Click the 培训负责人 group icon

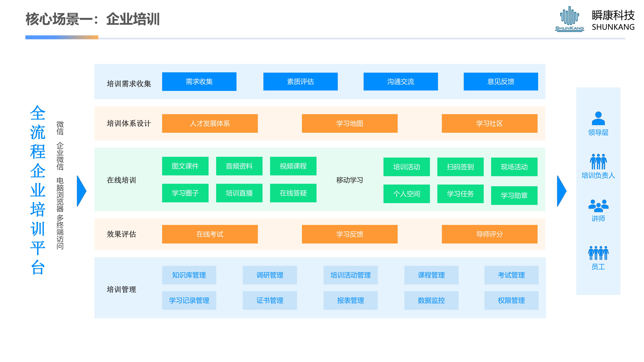(x=598, y=162)
